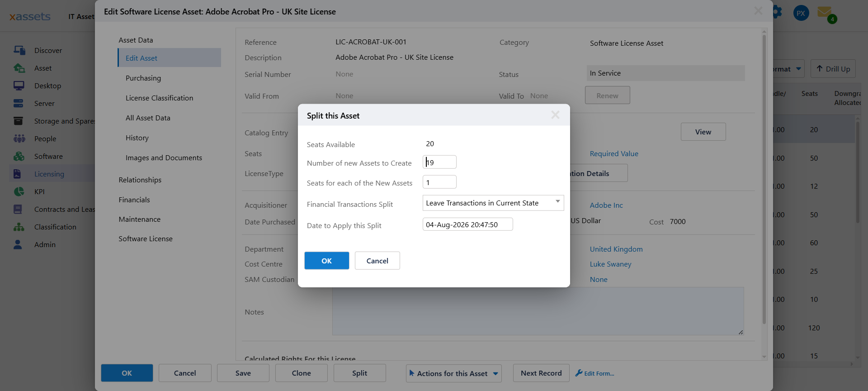Click the Asset sidebar icon

point(19,68)
